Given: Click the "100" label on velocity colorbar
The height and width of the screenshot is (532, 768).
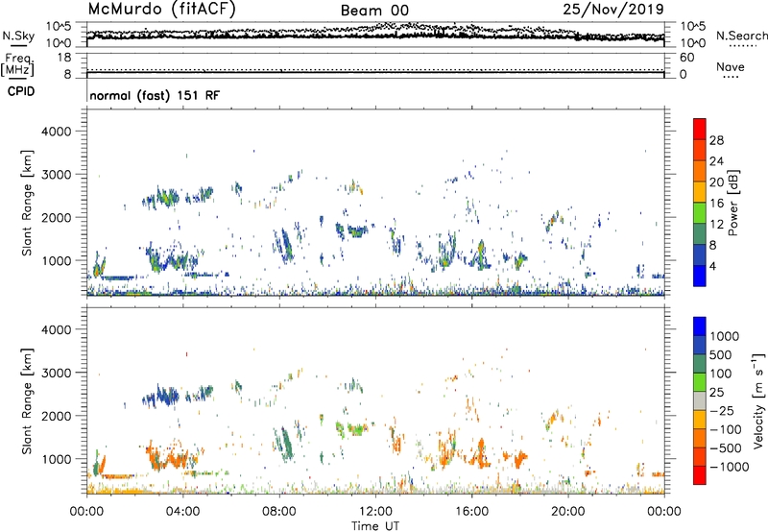Looking at the screenshot, I should click(x=723, y=374).
